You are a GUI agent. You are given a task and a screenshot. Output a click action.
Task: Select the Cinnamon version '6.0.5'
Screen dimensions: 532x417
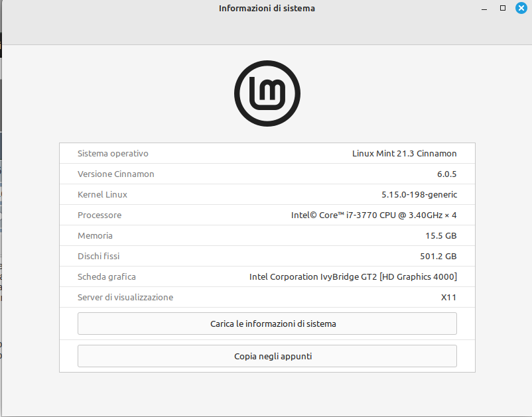pos(447,174)
